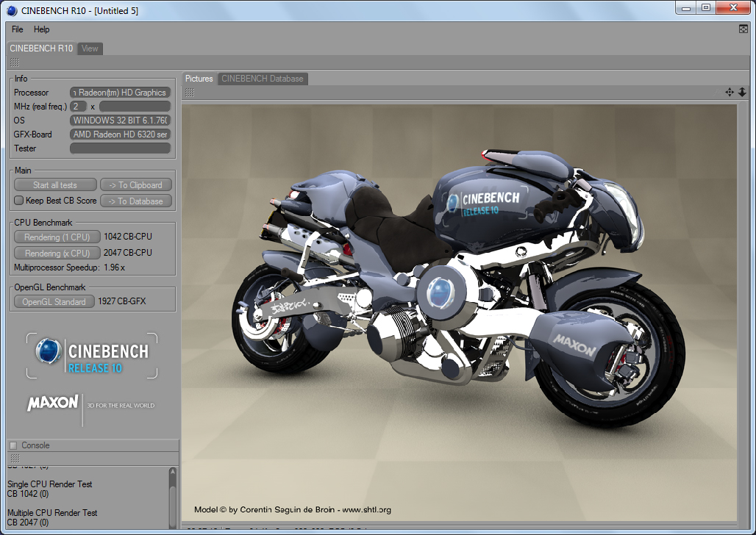
Task: Click the model copyright caption text
Action: [293, 509]
